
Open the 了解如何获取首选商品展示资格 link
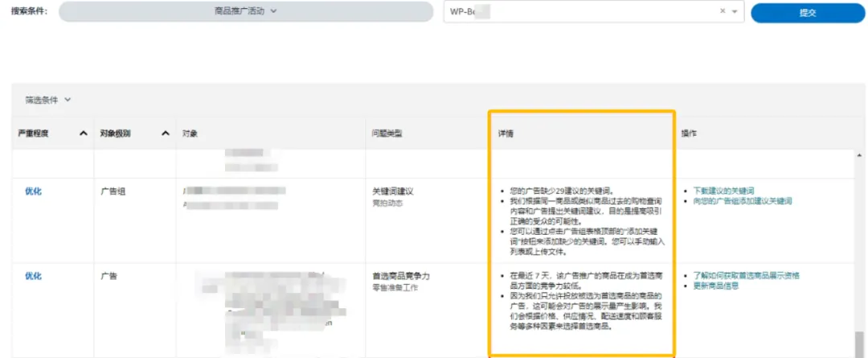point(746,275)
